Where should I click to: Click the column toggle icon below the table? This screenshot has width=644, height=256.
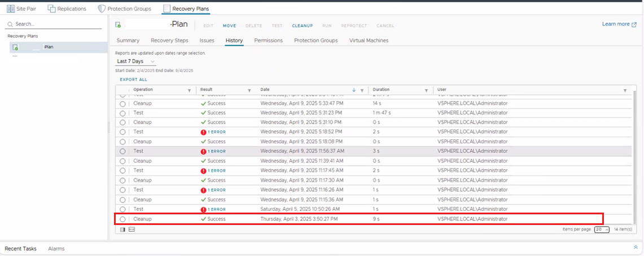[x=123, y=229]
